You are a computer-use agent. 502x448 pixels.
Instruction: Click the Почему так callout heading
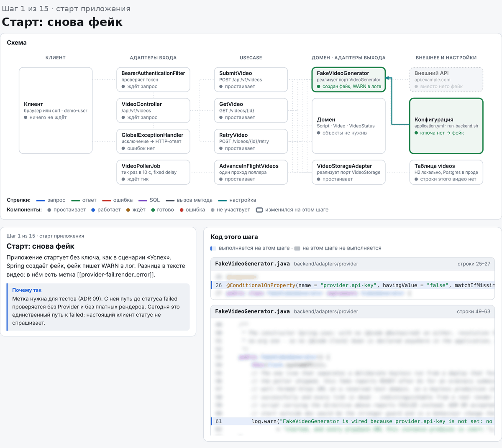tap(27, 290)
